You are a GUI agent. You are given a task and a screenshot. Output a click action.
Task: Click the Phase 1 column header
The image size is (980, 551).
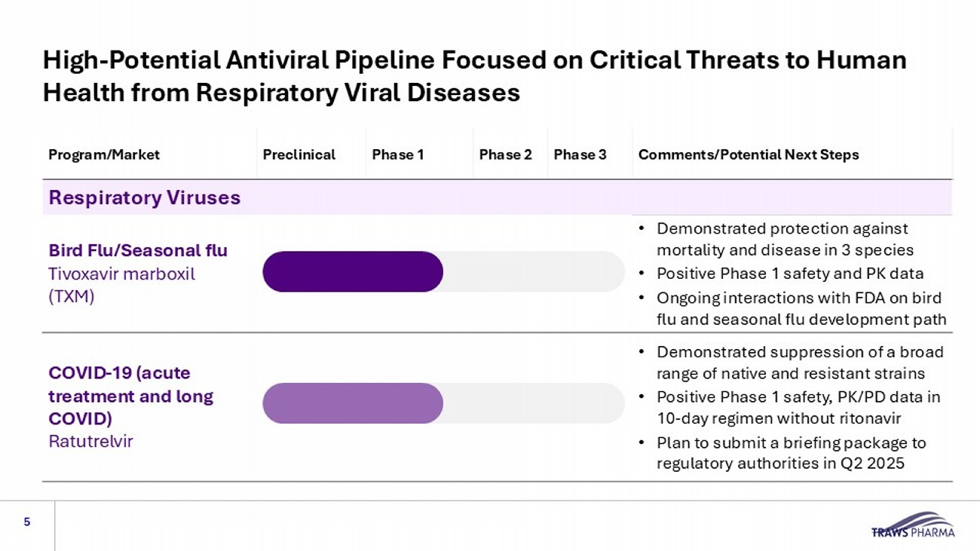[397, 155]
